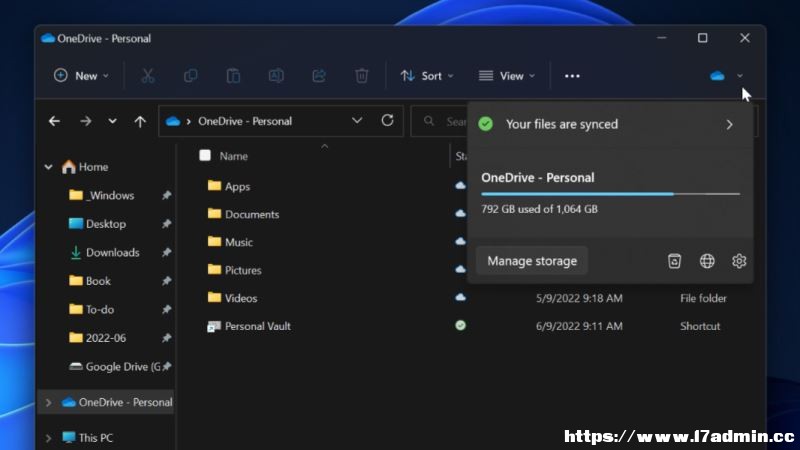The width and height of the screenshot is (800, 450).
Task: Click cloud icon in the address bar
Action: (x=173, y=121)
